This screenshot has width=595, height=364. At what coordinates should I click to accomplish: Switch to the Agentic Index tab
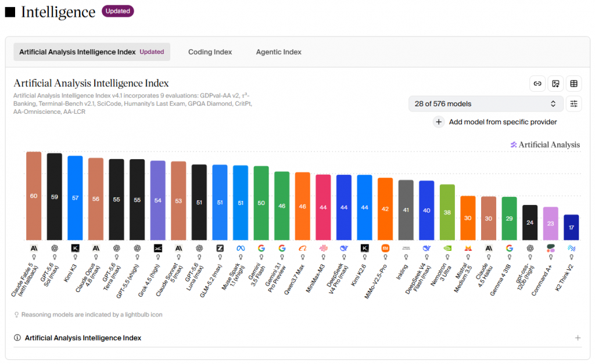278,52
